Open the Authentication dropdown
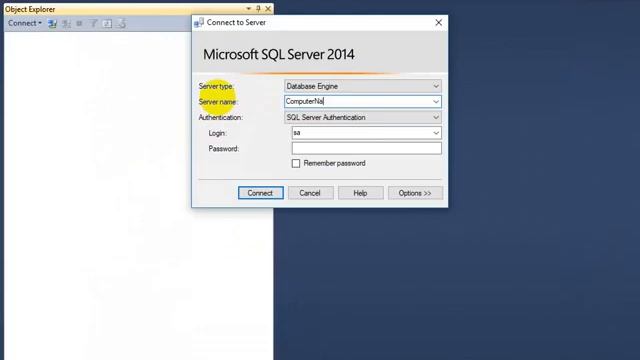Viewport: 640px width, 360px height. click(363, 118)
